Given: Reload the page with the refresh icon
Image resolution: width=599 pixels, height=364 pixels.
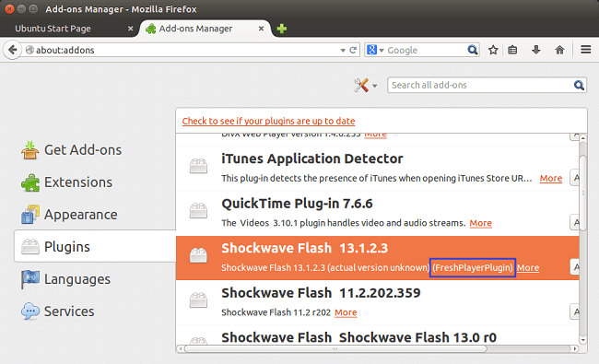Looking at the screenshot, I should [353, 50].
